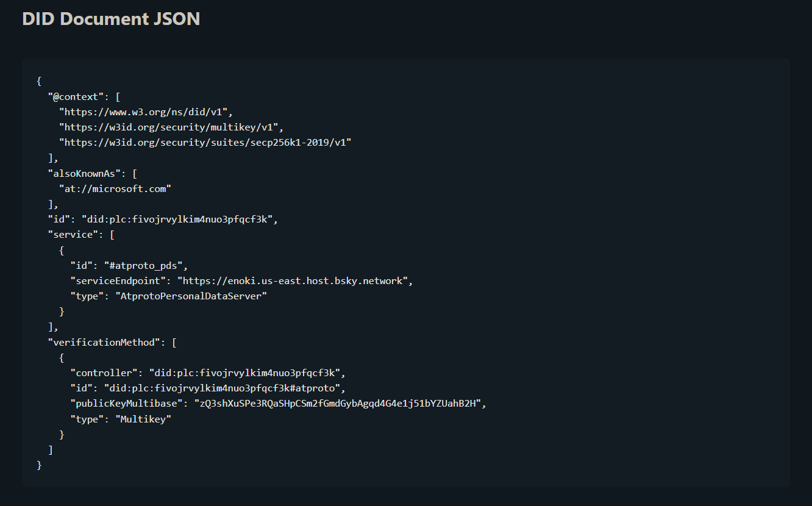Click the closing brace of the JSON document
812x506 pixels.
coord(40,465)
